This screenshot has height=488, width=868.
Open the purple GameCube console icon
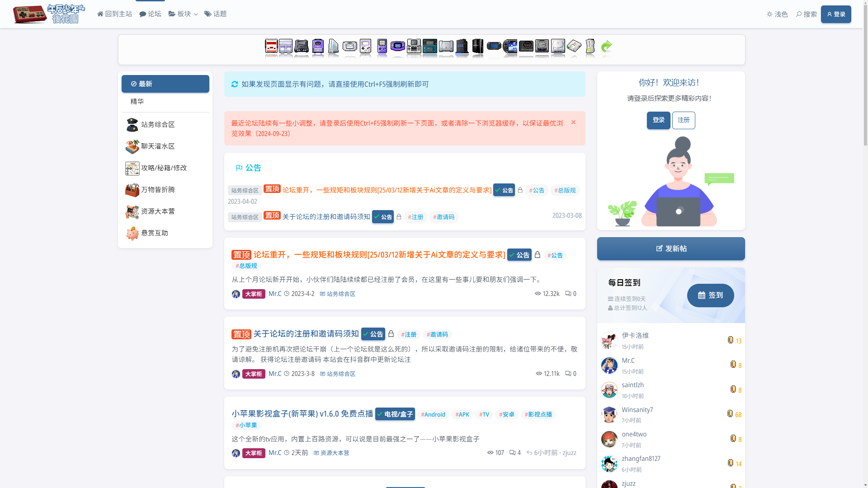(x=318, y=46)
